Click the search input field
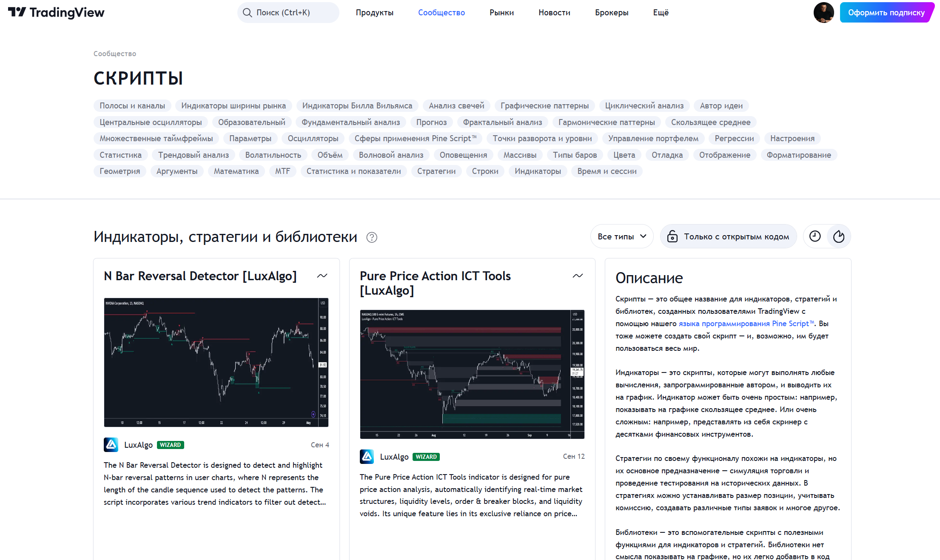 (x=288, y=13)
